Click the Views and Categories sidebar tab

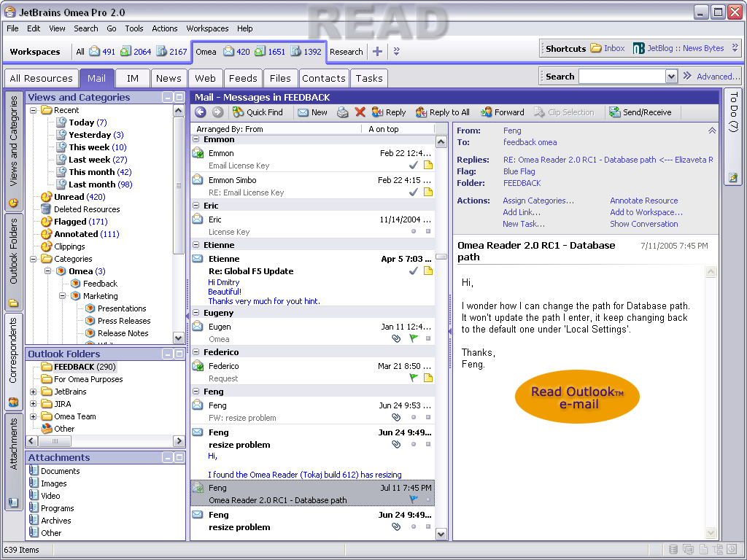tap(13, 150)
